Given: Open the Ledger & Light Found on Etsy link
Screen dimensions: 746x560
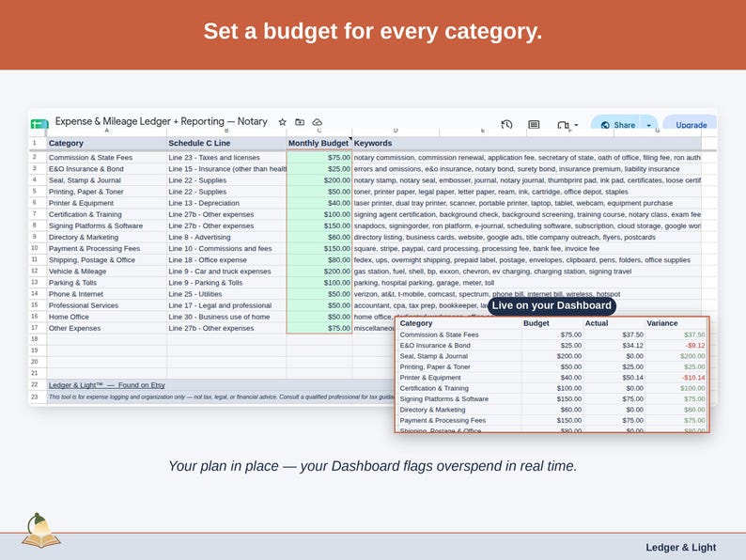Looking at the screenshot, I should click(x=106, y=385).
